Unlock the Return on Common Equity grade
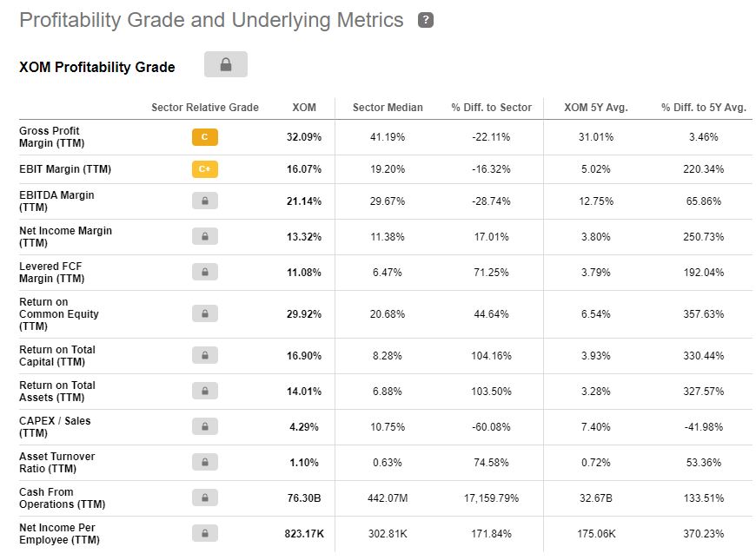The width and height of the screenshot is (756, 560). point(205,314)
